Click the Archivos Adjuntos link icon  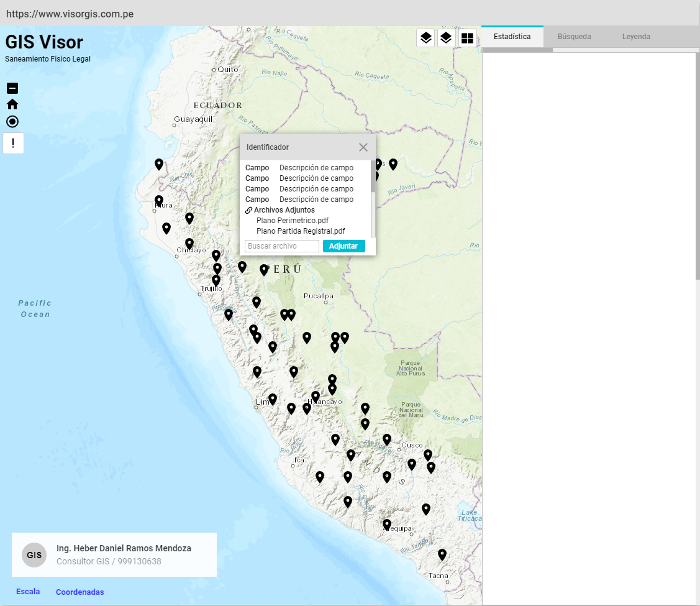249,210
